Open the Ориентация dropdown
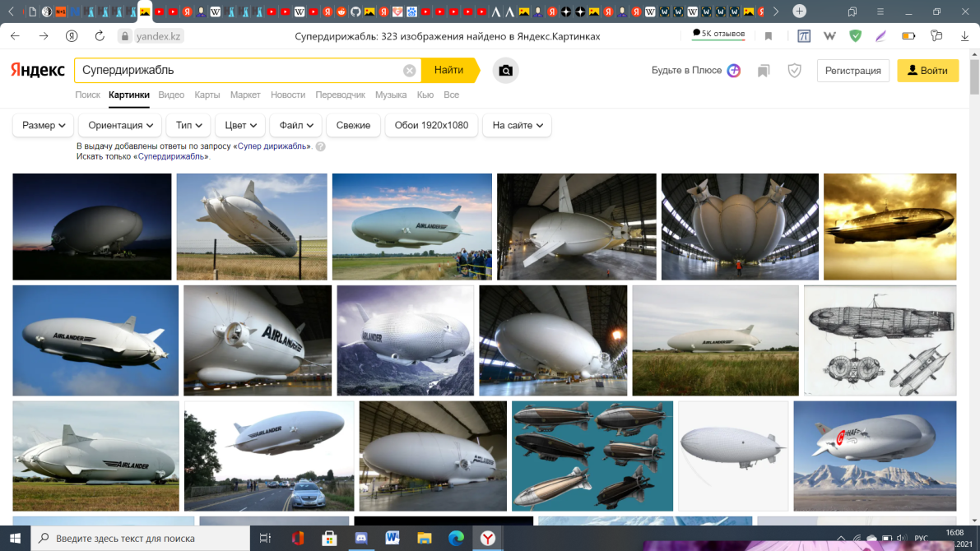 120,125
